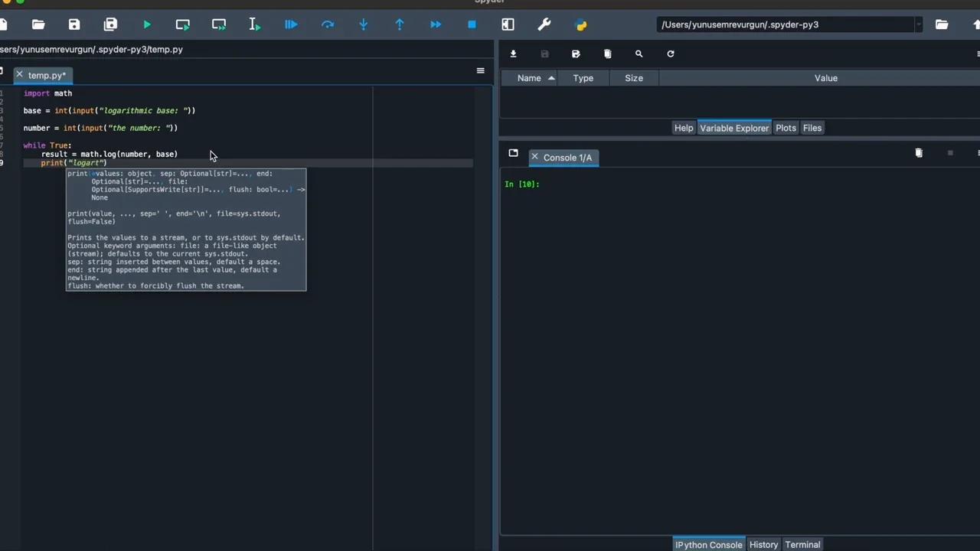Open a new console instance
The image size is (980, 551).
tap(514, 154)
